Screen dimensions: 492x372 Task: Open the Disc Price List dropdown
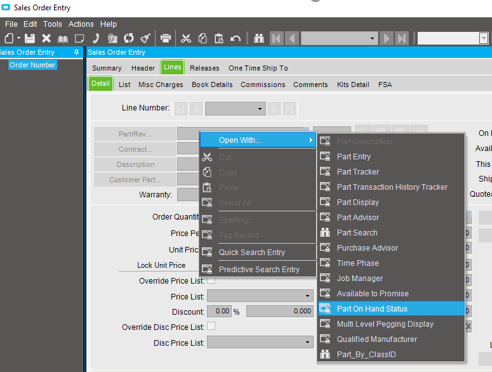click(x=307, y=342)
